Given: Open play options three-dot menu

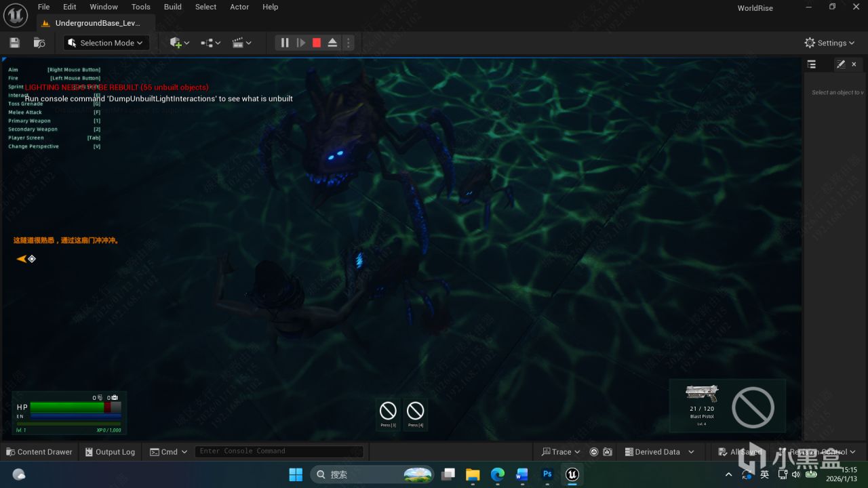Looking at the screenshot, I should tap(349, 43).
